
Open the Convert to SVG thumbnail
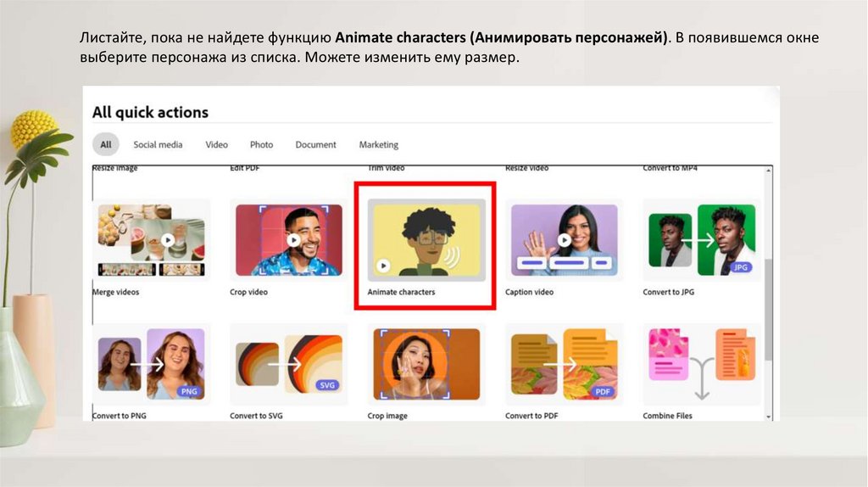(x=289, y=364)
